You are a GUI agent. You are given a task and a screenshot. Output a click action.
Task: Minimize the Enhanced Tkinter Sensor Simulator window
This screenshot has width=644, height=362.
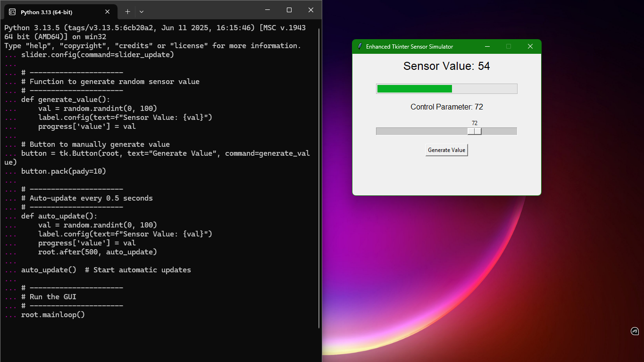[x=487, y=46]
